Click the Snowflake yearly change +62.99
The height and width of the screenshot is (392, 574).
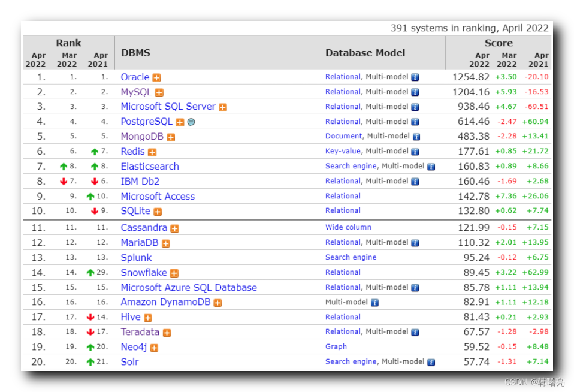point(535,273)
